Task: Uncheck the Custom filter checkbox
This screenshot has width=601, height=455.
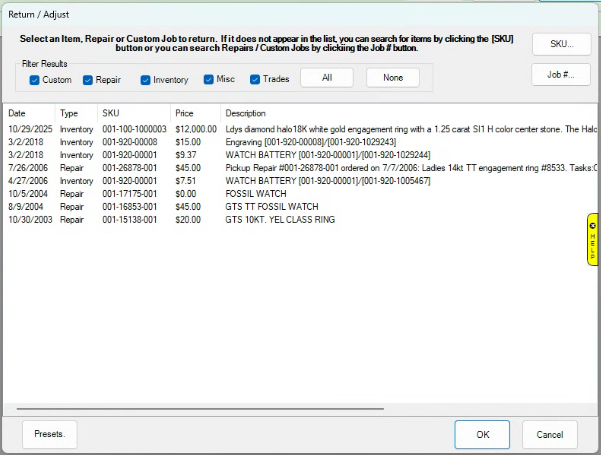Action: (35, 79)
